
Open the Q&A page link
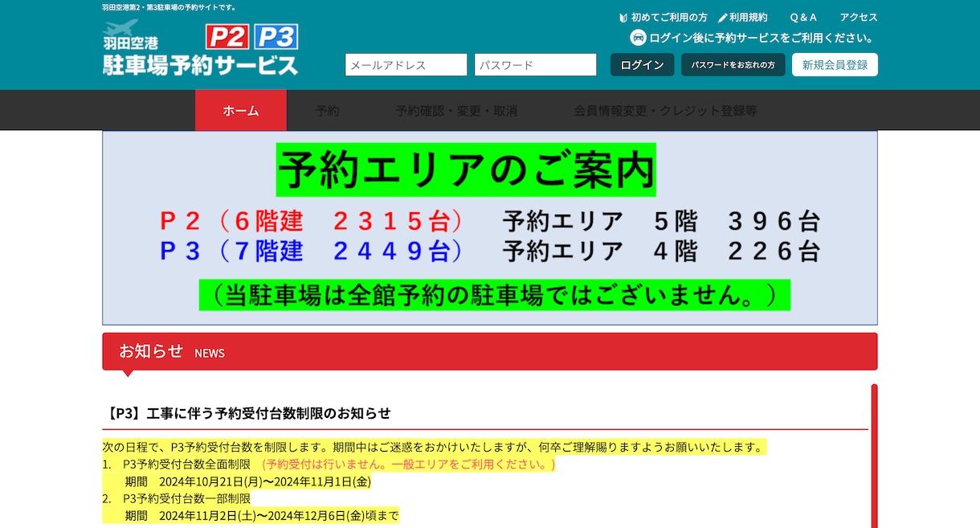[x=803, y=18]
